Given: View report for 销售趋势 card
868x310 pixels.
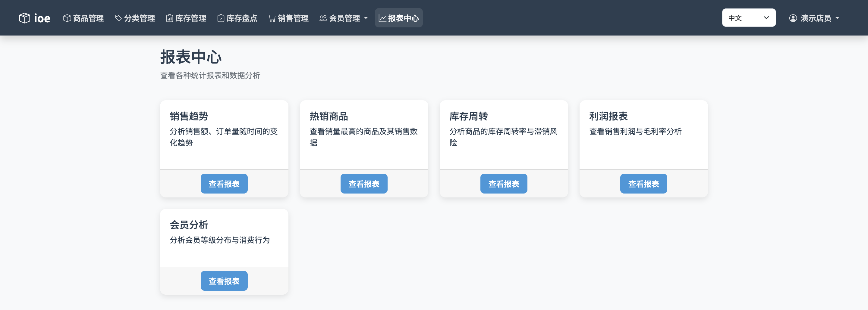Looking at the screenshot, I should pos(224,184).
